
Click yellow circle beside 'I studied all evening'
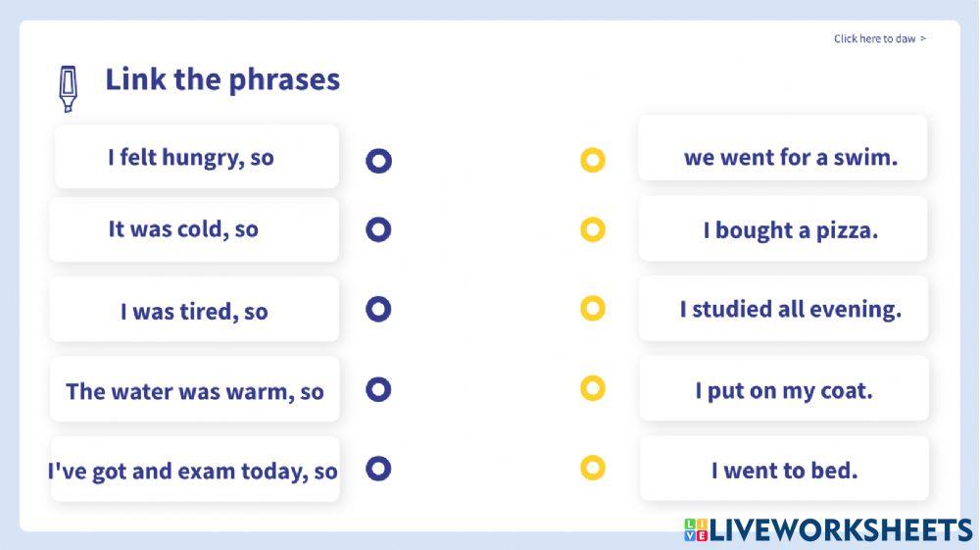click(593, 309)
